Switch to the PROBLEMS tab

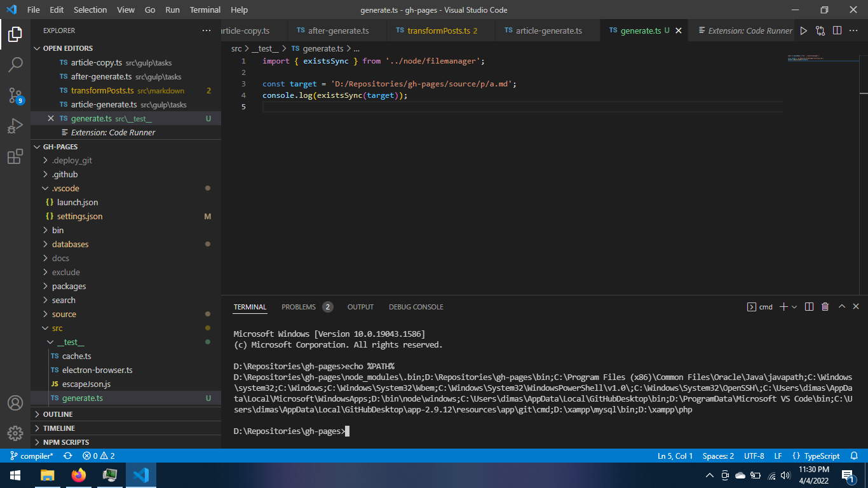pos(299,307)
